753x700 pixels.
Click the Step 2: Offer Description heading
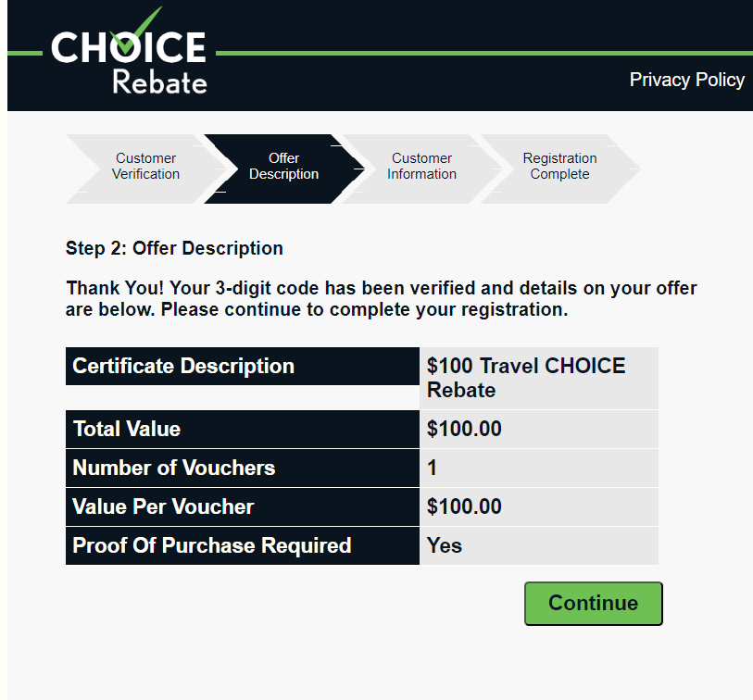coord(174,248)
